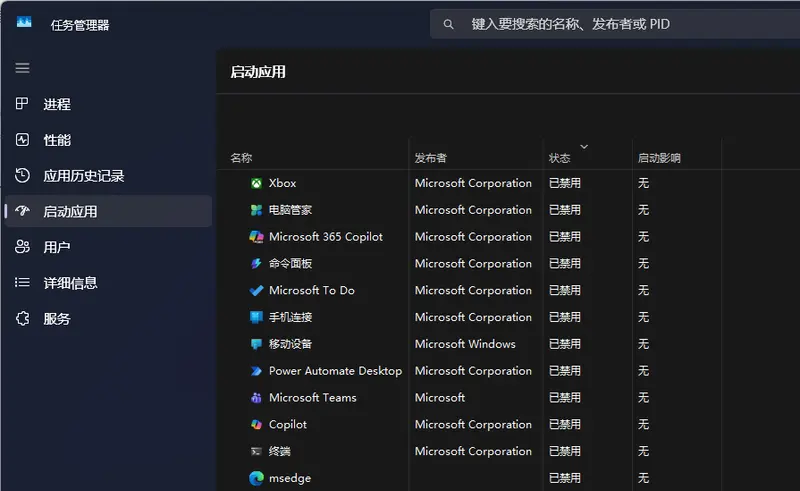
Task: Click the 启动应用 gauge icon in sidebar
Action: pos(22,211)
